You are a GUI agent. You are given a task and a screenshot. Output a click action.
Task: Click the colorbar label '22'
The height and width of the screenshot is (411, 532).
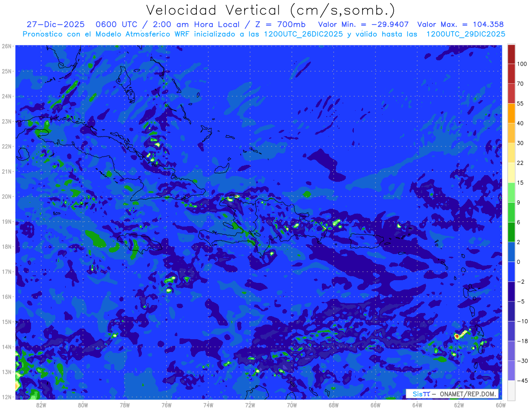520,163
